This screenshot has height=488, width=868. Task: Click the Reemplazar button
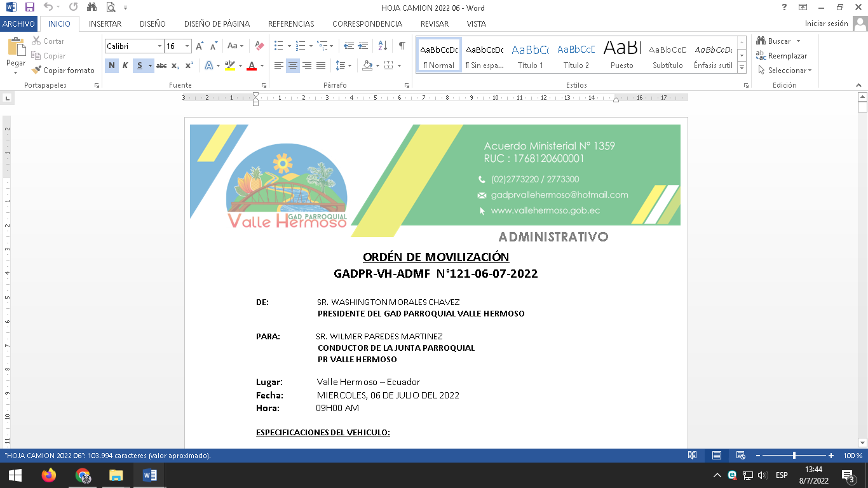click(x=782, y=56)
